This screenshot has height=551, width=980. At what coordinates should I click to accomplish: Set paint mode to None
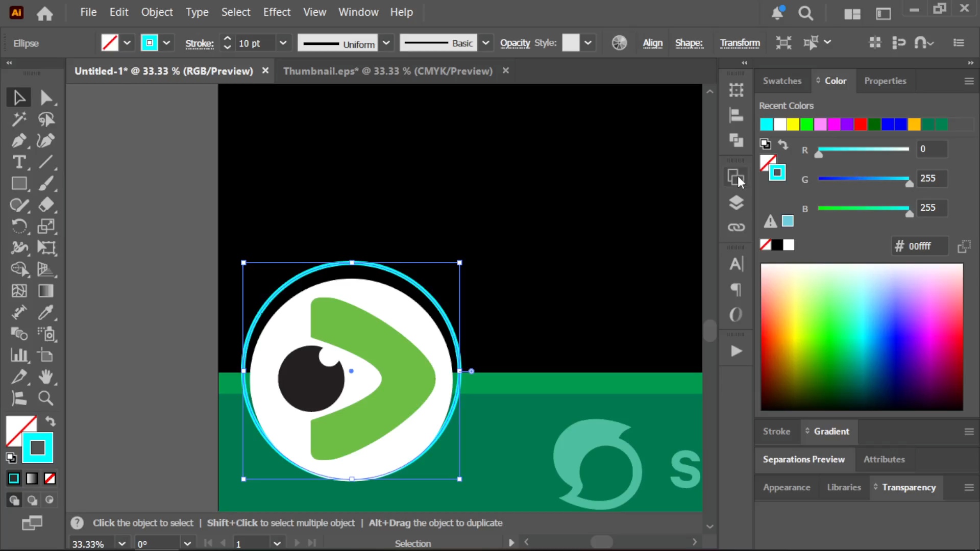pyautogui.click(x=50, y=479)
